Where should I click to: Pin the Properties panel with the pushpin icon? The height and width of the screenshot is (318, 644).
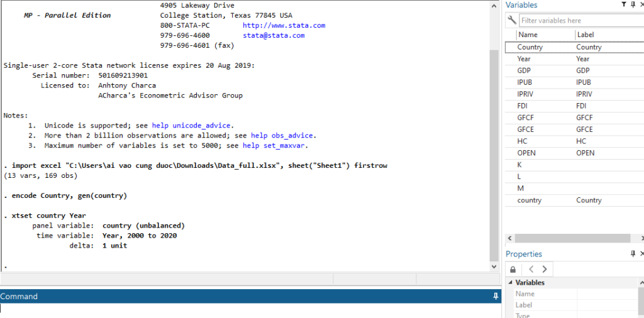(x=633, y=254)
